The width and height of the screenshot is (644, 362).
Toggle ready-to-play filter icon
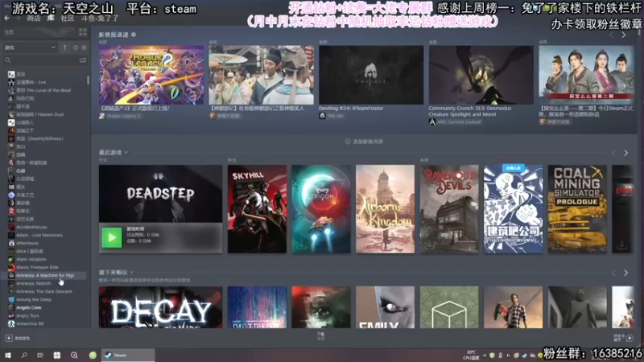[x=85, y=47]
